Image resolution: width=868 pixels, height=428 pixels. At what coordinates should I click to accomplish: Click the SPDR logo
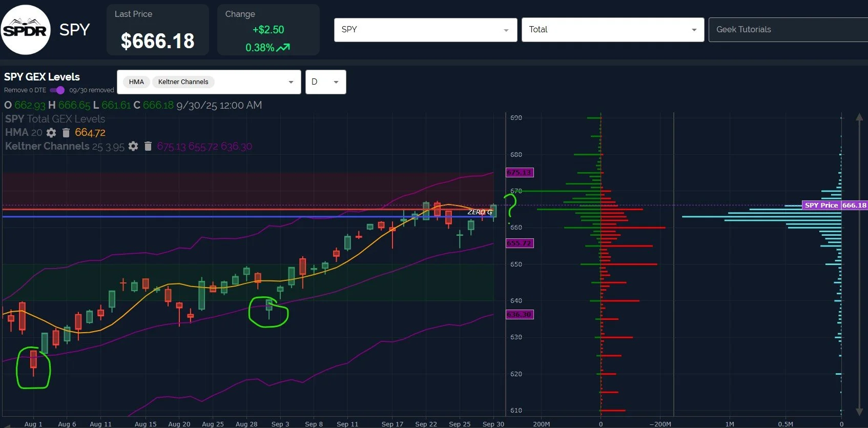pos(26,30)
